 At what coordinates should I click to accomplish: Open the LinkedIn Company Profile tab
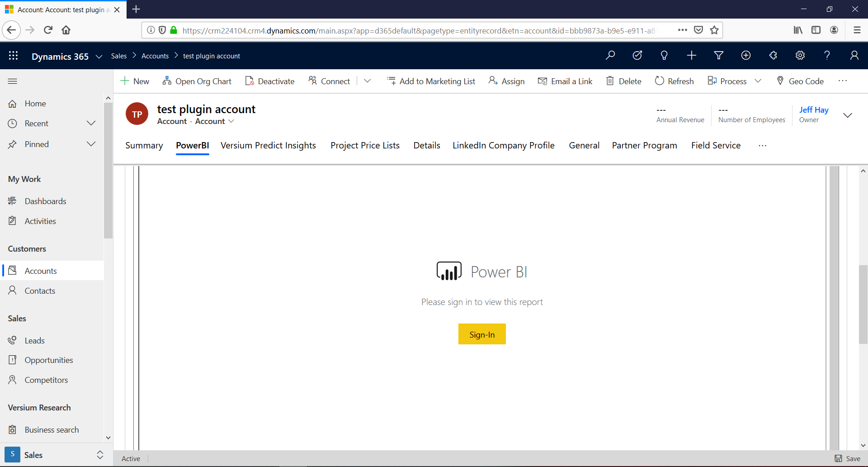click(x=504, y=145)
